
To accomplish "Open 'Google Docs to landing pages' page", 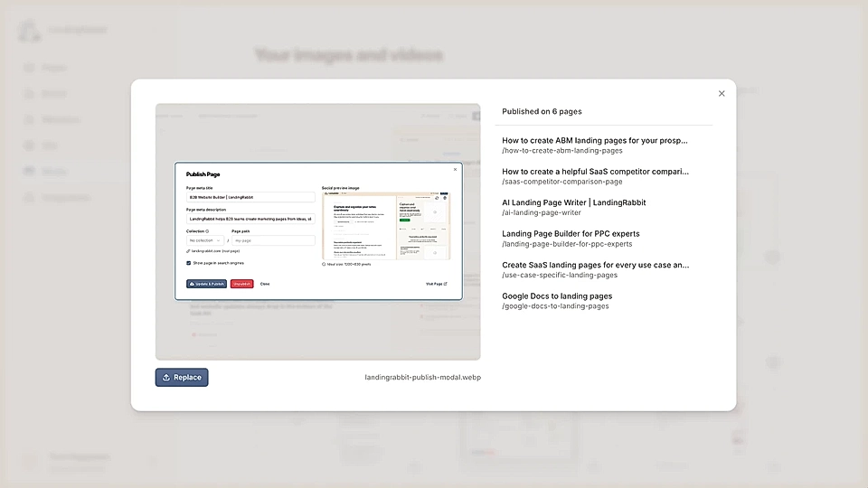I will [x=557, y=296].
